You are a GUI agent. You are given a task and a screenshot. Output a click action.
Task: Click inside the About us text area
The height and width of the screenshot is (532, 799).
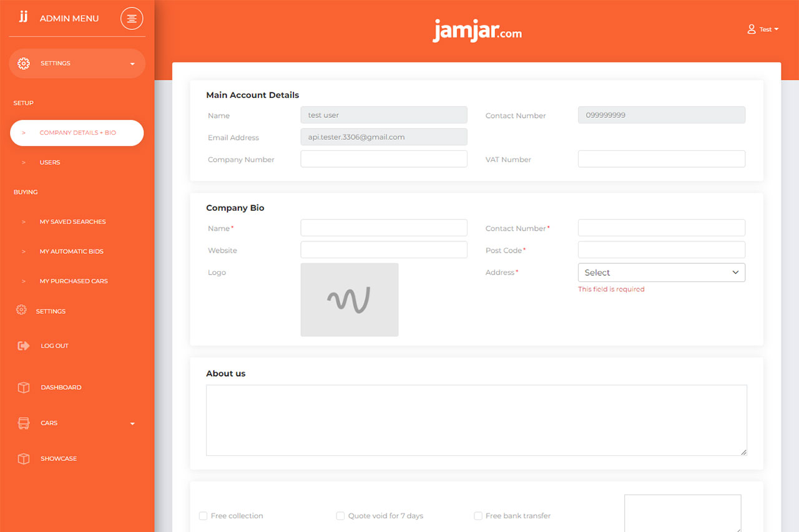(476, 420)
